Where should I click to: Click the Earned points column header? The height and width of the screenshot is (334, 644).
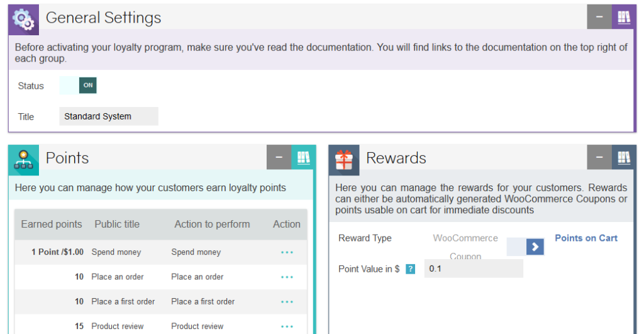coord(52,224)
